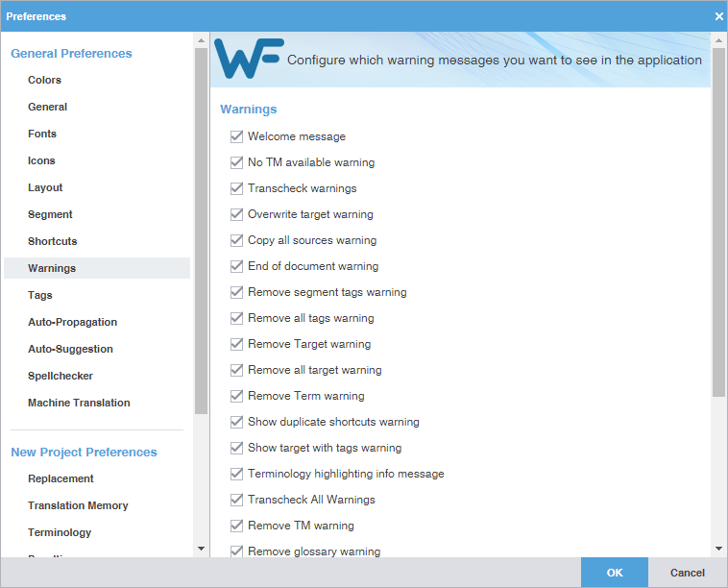This screenshot has height=588, width=728.
Task: Disable Transcheck warnings checkbox
Action: click(237, 188)
